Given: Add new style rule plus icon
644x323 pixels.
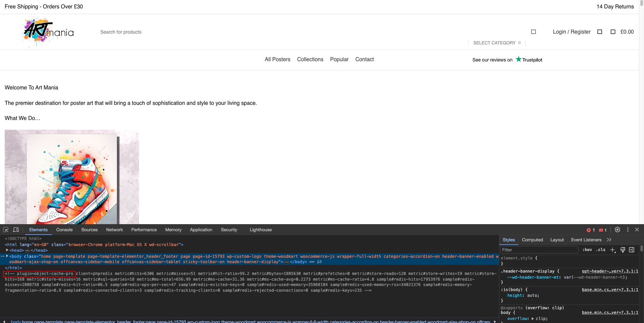Looking at the screenshot, I should point(613,250).
